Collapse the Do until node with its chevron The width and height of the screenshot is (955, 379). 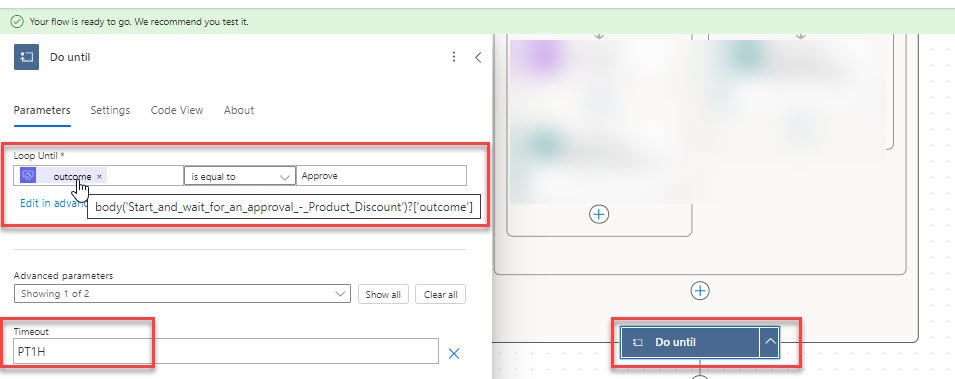(x=770, y=342)
